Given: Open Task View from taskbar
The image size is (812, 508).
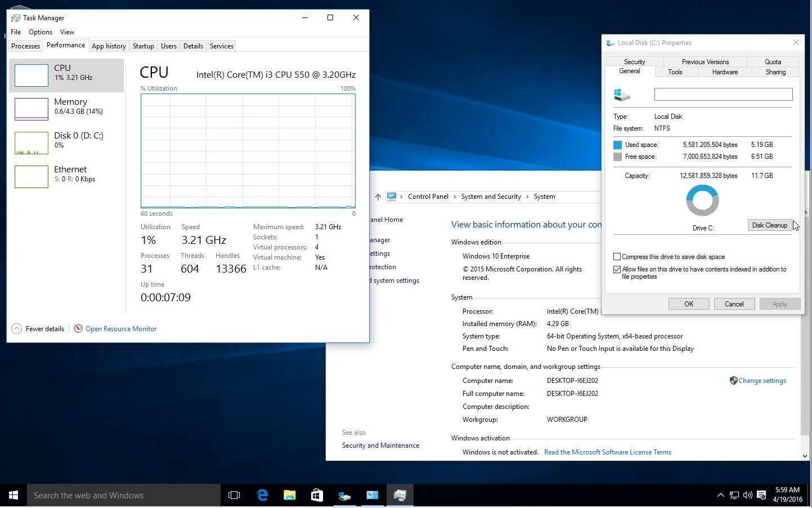Looking at the screenshot, I should [234, 496].
